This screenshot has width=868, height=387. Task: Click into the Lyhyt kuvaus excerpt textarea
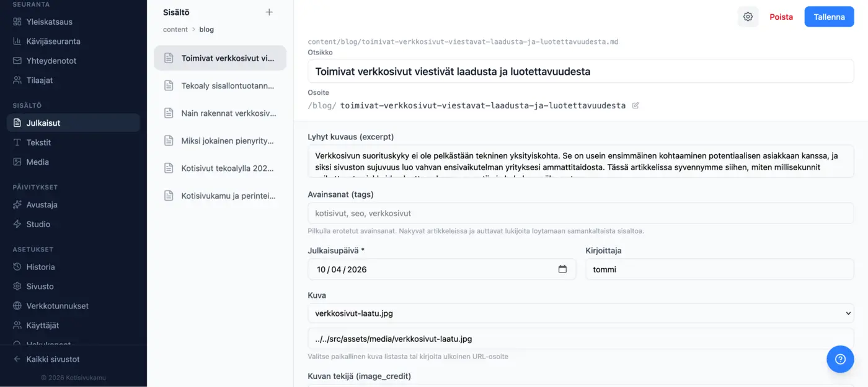(x=580, y=162)
